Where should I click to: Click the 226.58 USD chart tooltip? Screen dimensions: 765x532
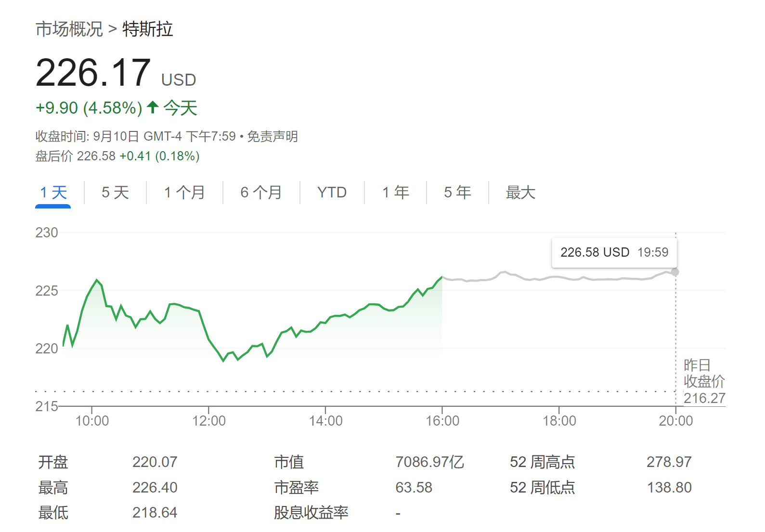[614, 252]
